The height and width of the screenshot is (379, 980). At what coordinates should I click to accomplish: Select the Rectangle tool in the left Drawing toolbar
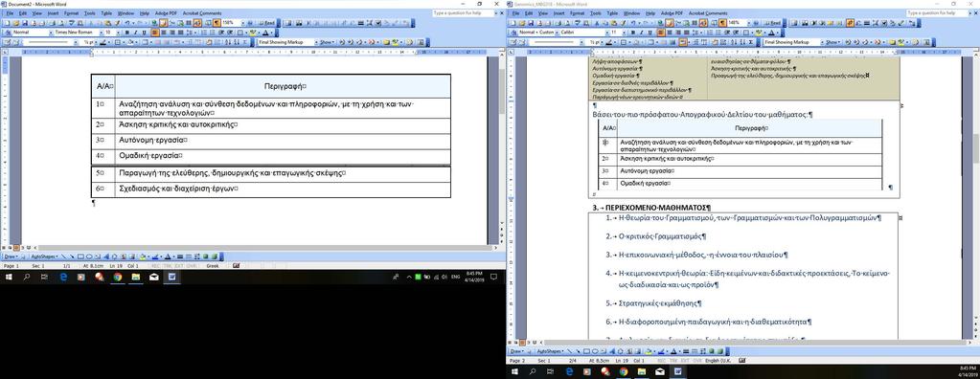point(80,256)
